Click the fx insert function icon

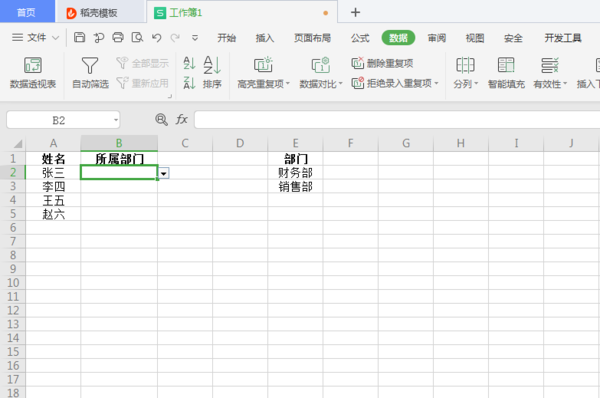181,120
